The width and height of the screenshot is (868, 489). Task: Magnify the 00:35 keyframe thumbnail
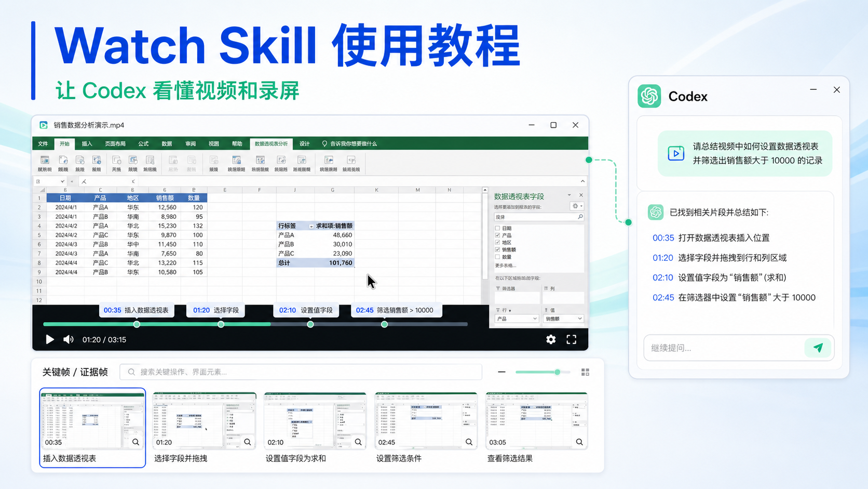[x=135, y=442]
